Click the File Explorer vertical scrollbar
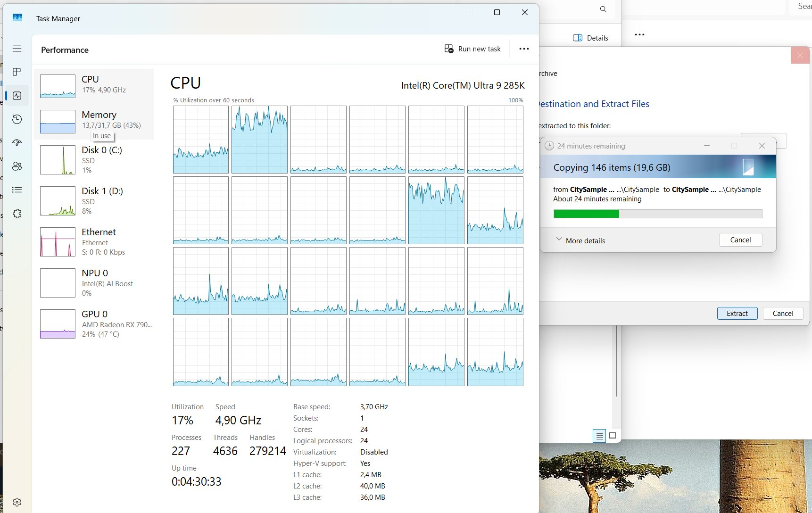The width and height of the screenshot is (812, 513). pos(616,361)
